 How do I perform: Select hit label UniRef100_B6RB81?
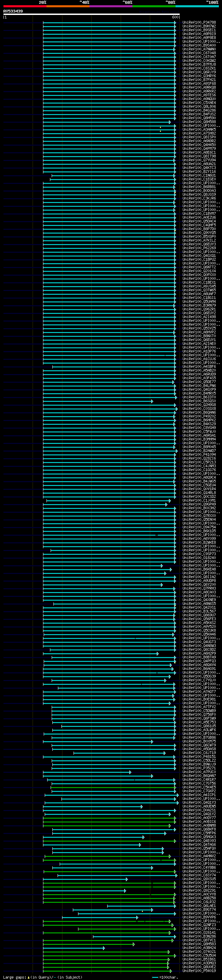pyautogui.click(x=199, y=187)
